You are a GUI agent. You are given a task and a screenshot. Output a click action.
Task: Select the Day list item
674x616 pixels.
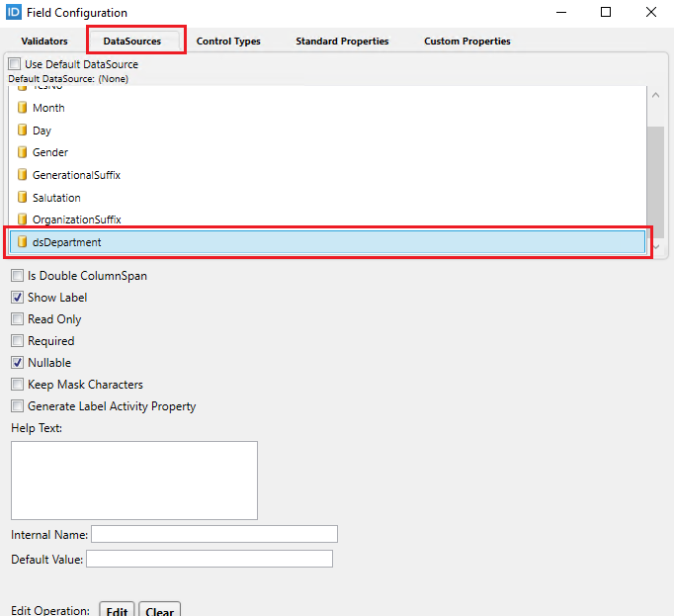[x=327, y=130]
